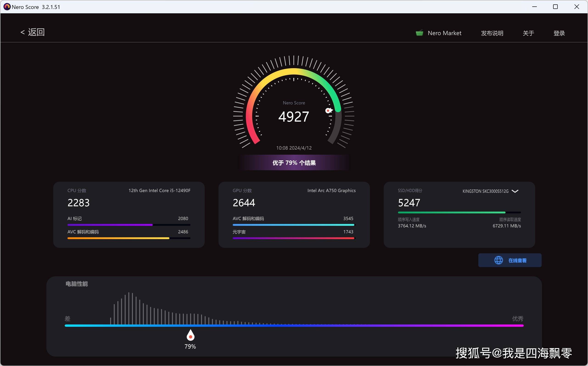Click the CPU AVC 解码和编码 orange bar
This screenshot has height=366, width=588.
129,238
